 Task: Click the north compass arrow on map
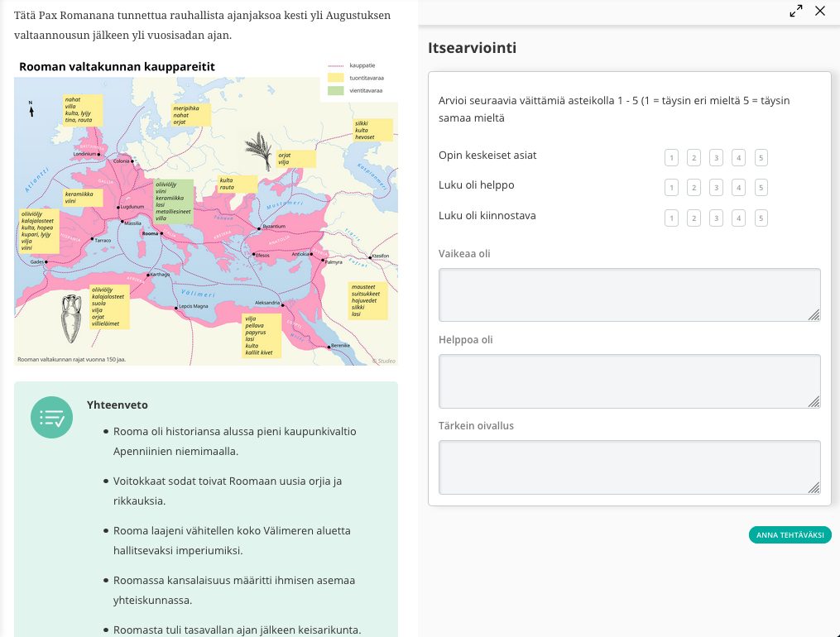click(31, 108)
